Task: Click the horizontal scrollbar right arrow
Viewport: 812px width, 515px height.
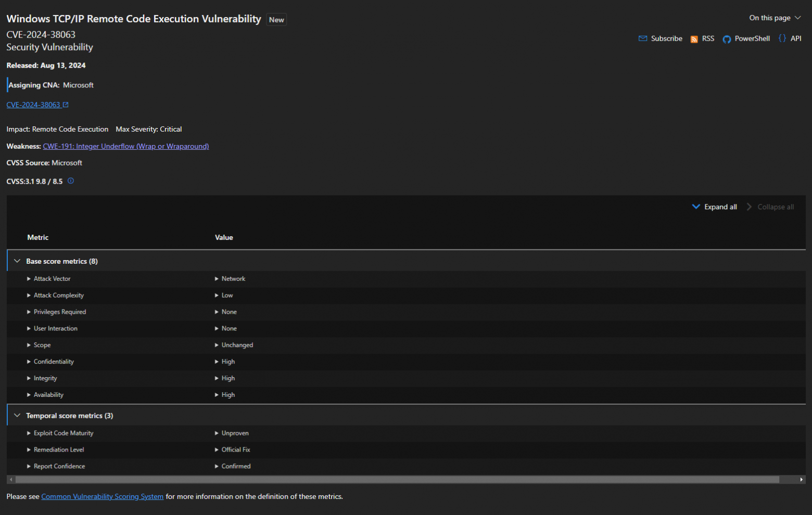Action: 801,480
